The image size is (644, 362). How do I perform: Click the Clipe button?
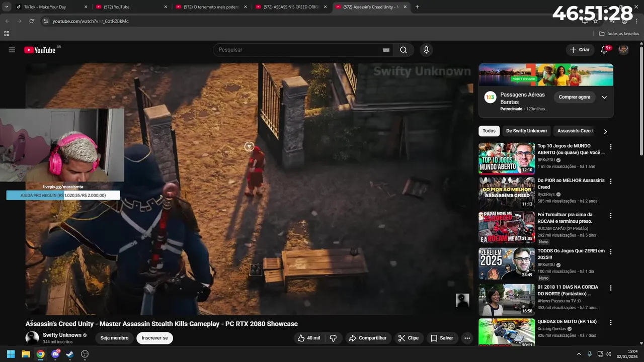(408, 338)
